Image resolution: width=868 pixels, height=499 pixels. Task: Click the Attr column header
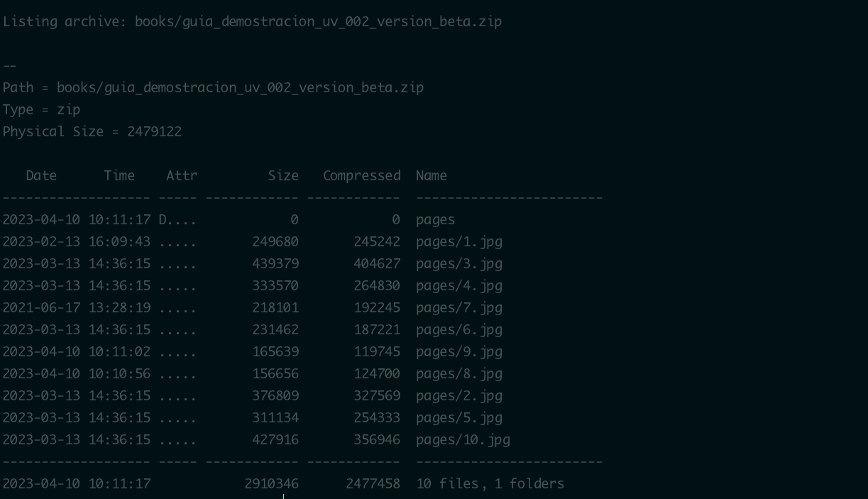pyautogui.click(x=182, y=175)
